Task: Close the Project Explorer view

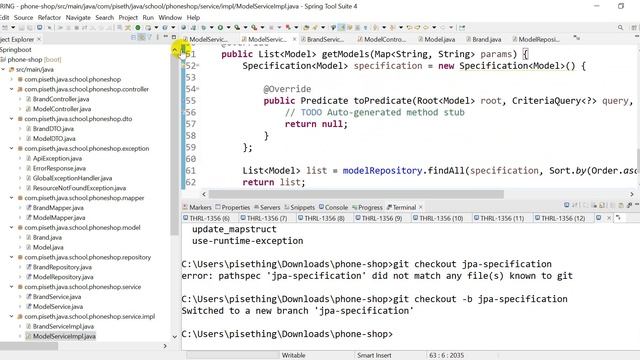Action: (39, 39)
